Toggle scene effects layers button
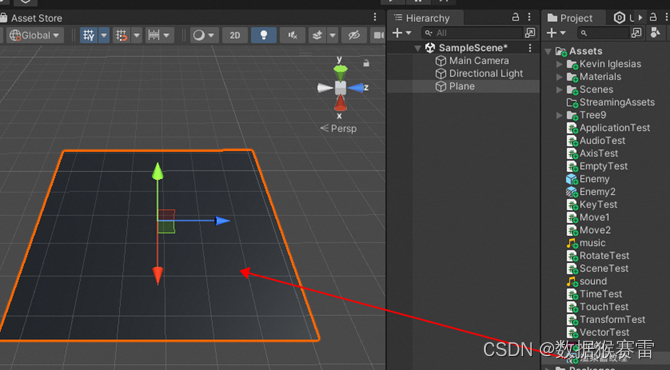Image resolution: width=670 pixels, height=370 pixels. 317,35
